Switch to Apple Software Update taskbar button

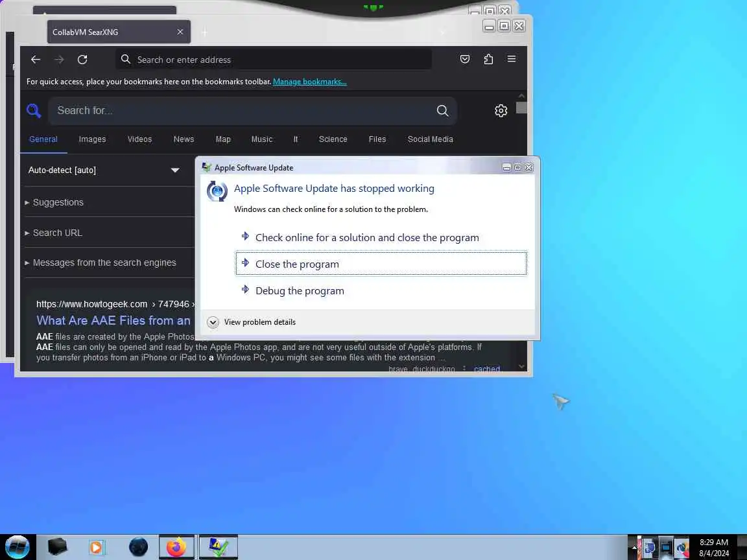tap(218, 547)
